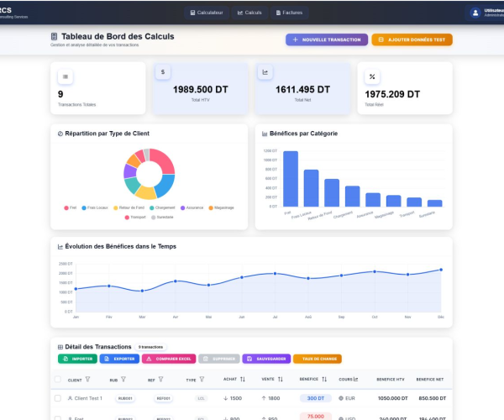The width and height of the screenshot is (504, 420).
Task: Open the Calculateur nav item
Action: [x=207, y=13]
